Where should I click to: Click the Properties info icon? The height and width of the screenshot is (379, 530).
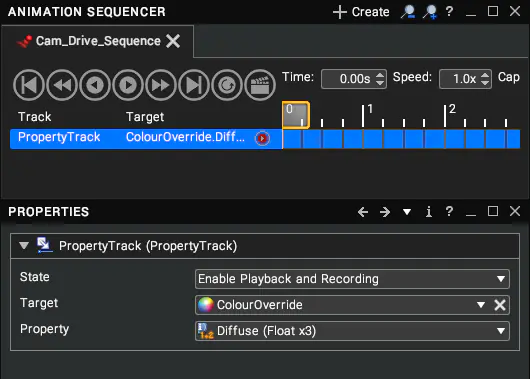[429, 212]
